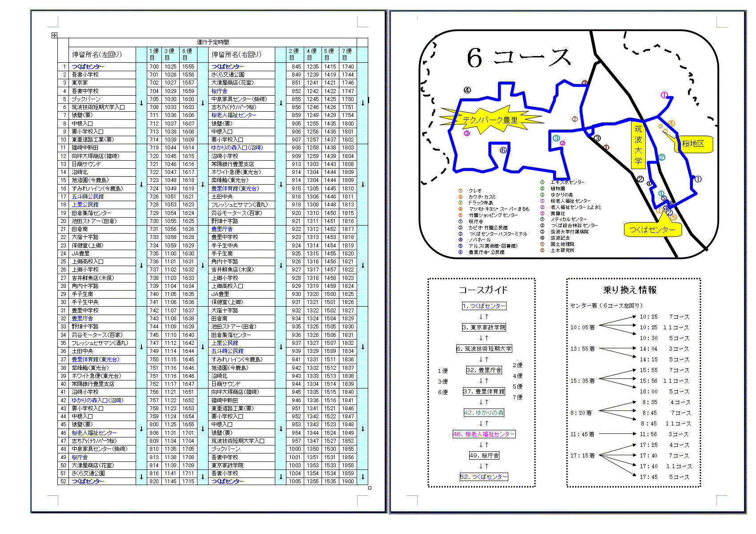756x534 pixels.
Task: Click 豊里庁舎 link in row 32
Action: (82, 319)
